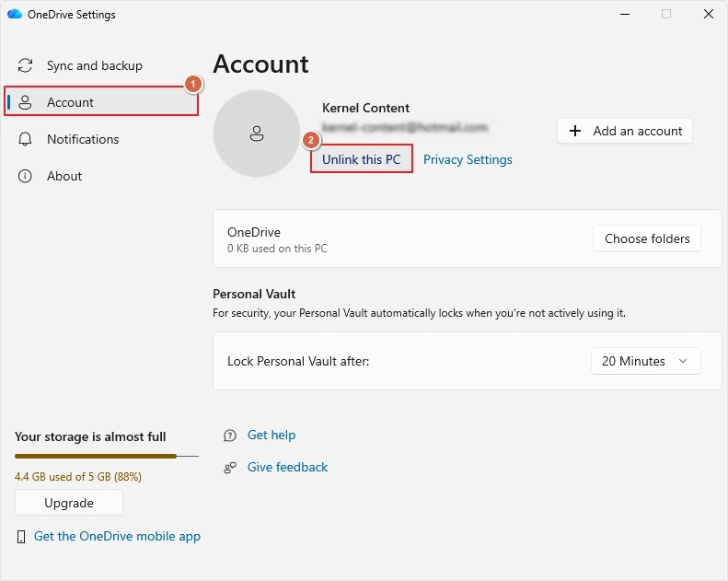Click the Give feedback link

(x=287, y=467)
